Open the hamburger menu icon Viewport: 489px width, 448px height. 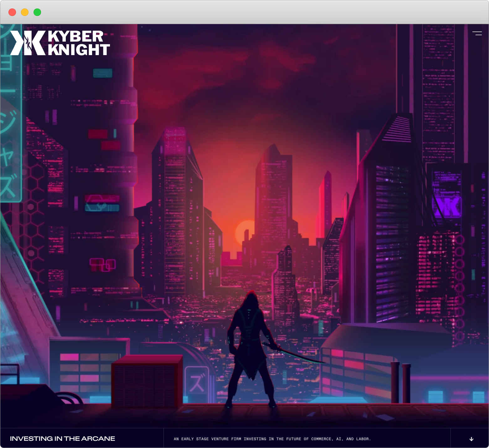pyautogui.click(x=477, y=33)
